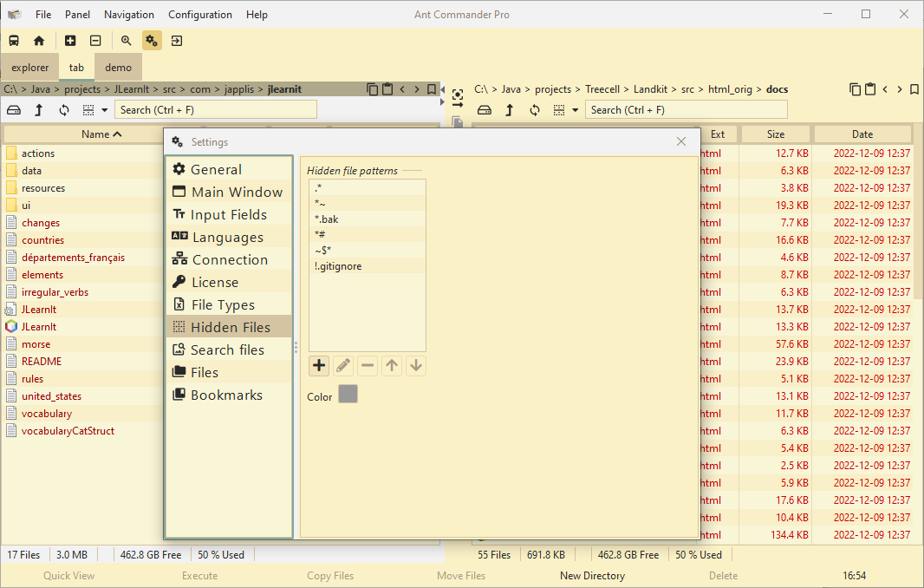Refresh the left panel file list
The width and height of the screenshot is (924, 588).
click(x=63, y=109)
